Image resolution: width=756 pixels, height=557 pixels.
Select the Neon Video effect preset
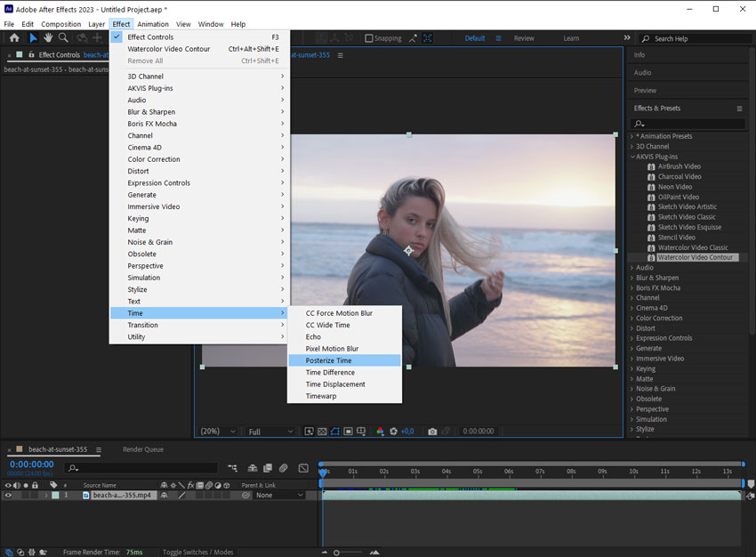pyautogui.click(x=674, y=187)
